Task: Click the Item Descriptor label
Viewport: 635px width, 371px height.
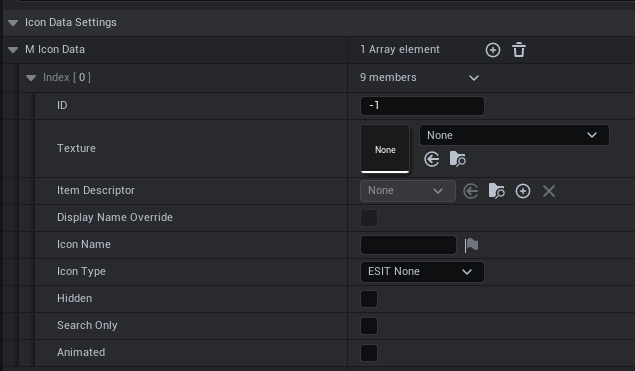Action: click(x=96, y=190)
